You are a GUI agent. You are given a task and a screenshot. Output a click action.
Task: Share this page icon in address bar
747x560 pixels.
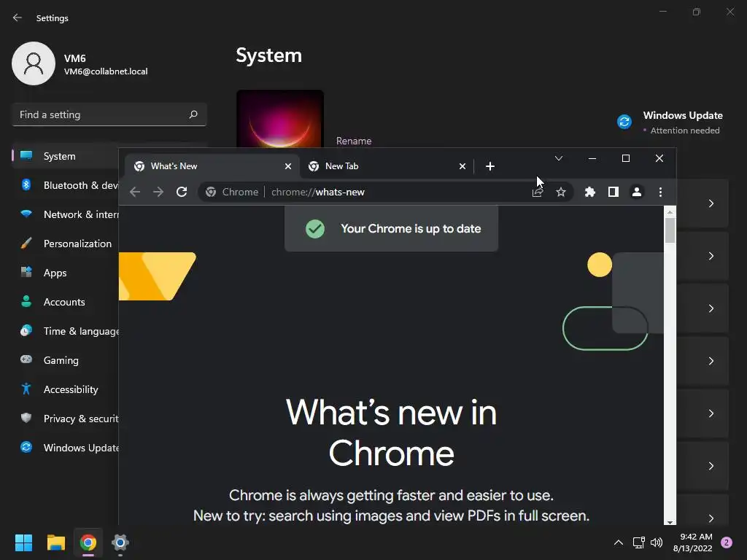coord(538,192)
